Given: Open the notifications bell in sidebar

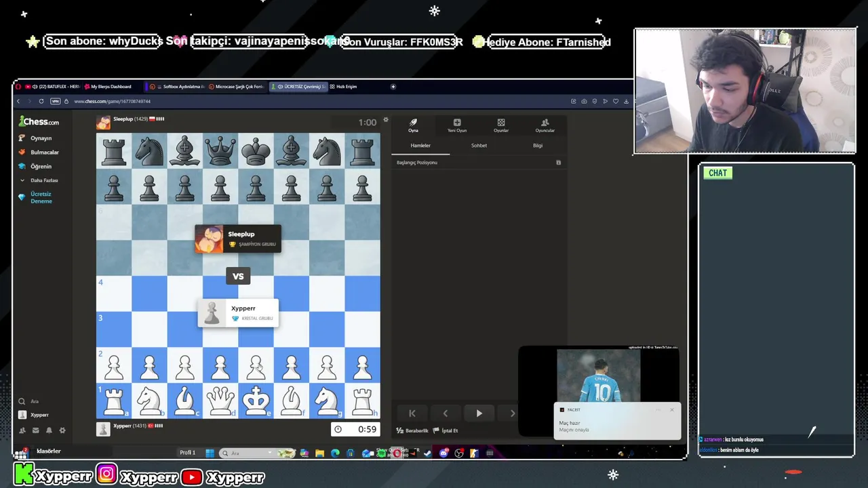Looking at the screenshot, I should coord(49,430).
